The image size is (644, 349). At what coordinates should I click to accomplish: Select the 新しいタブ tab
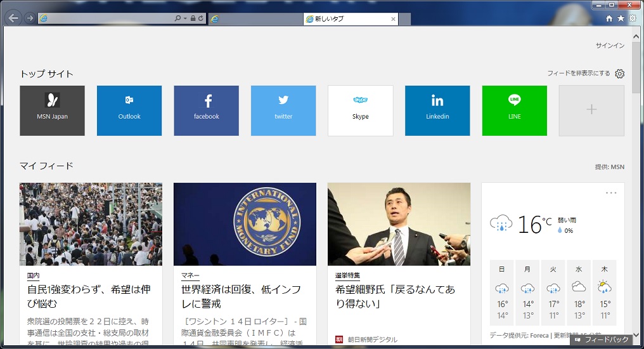[x=351, y=19]
